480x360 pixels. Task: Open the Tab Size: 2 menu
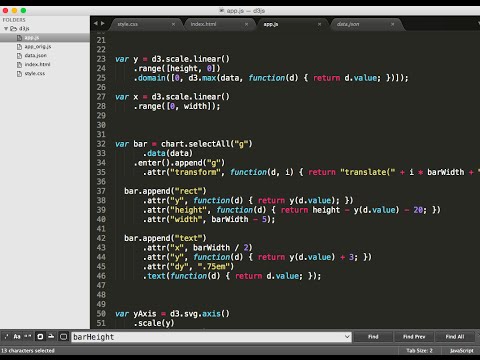click(x=419, y=351)
